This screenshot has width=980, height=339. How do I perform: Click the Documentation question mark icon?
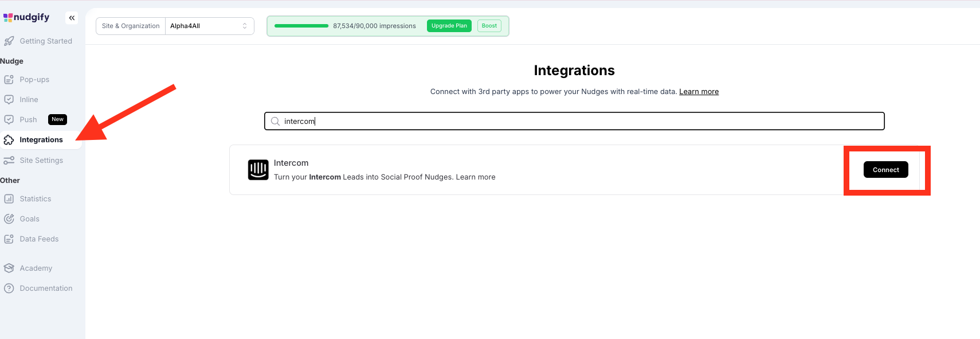pos(9,289)
